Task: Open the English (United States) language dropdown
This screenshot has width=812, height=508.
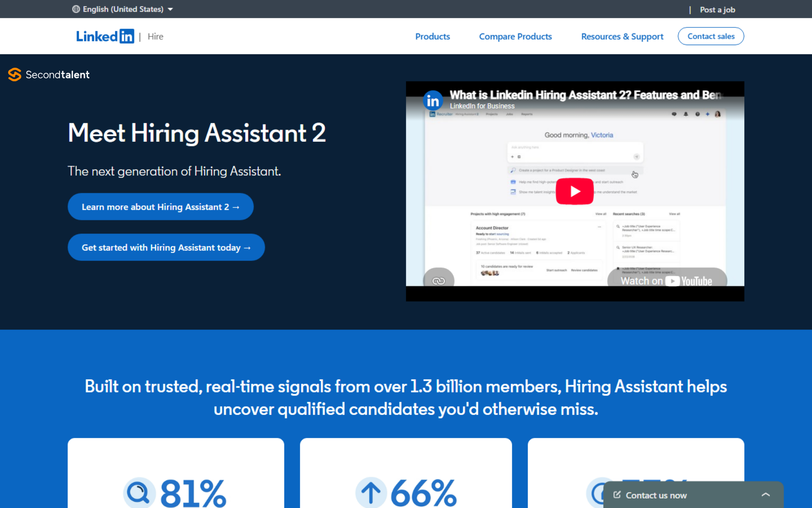Action: tap(123, 9)
